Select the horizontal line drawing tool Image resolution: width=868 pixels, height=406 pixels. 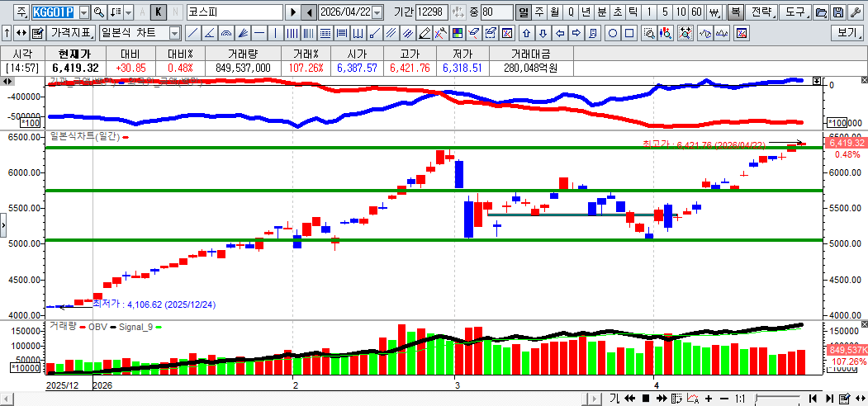pyautogui.click(x=259, y=33)
